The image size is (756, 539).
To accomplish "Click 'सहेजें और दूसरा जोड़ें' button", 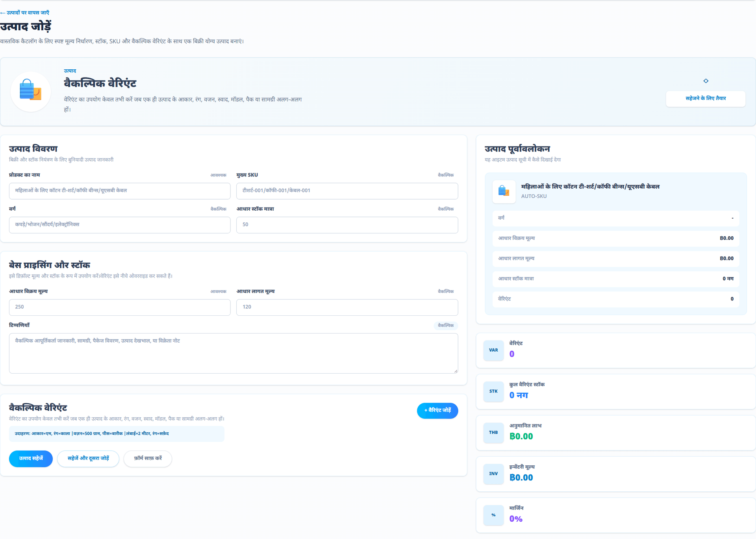I will tap(88, 459).
